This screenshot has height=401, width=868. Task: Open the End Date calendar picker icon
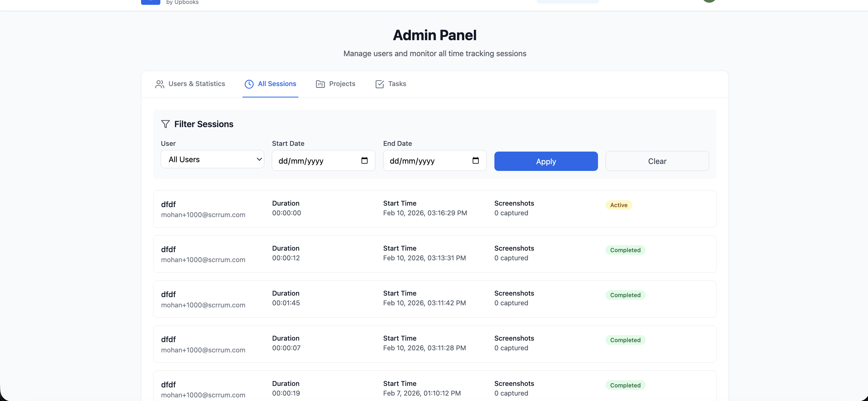click(x=475, y=160)
